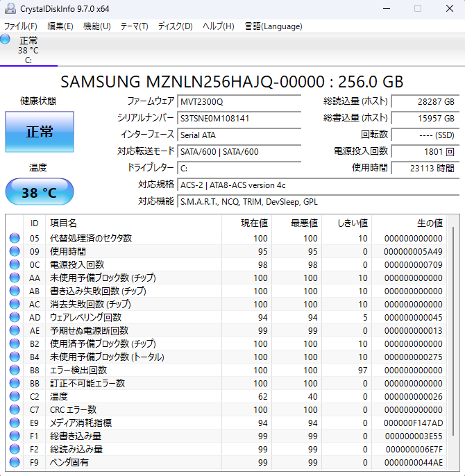Viewport: 465px width, 476px height.
Task: Open the テーマ(T) menu
Action: tap(134, 26)
